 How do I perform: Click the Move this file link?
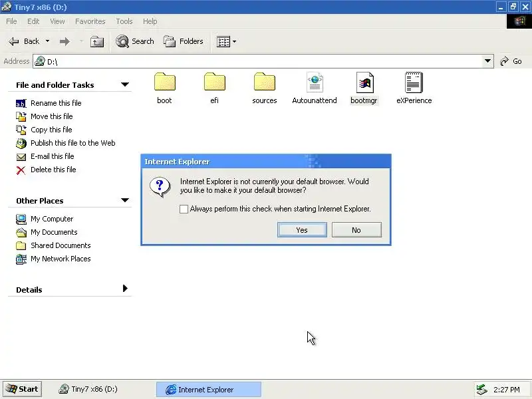52,116
